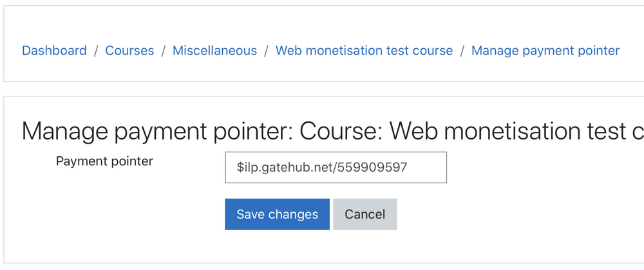Click the Manage payment pointer breadcrumb

(545, 51)
